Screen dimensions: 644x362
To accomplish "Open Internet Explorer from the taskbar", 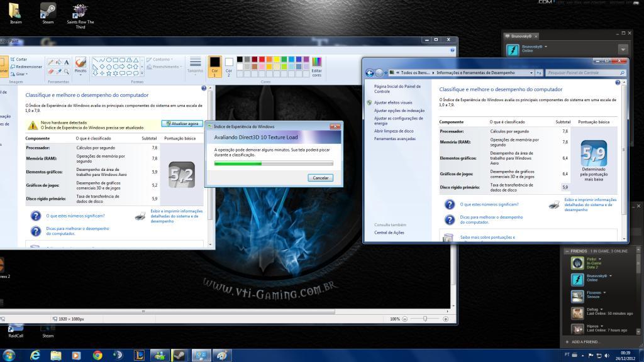I will pos(35,355).
